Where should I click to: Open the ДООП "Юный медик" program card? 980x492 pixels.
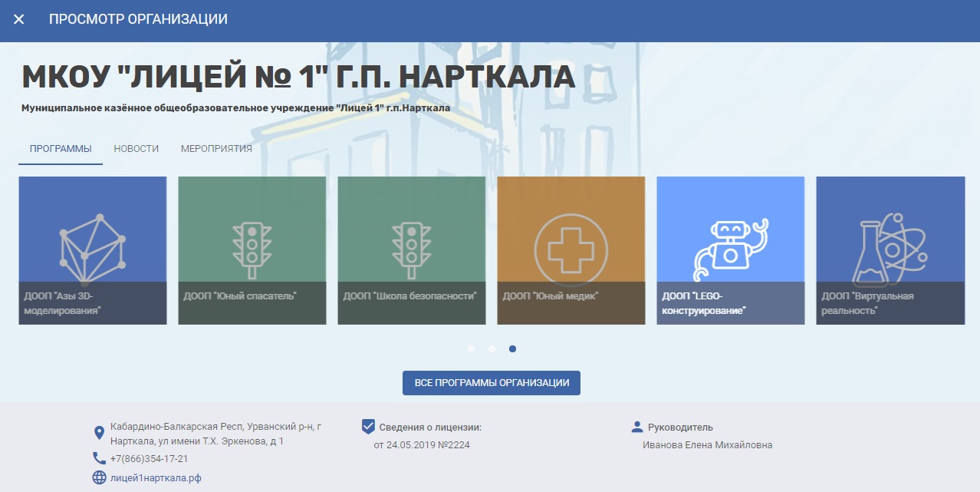point(571,250)
